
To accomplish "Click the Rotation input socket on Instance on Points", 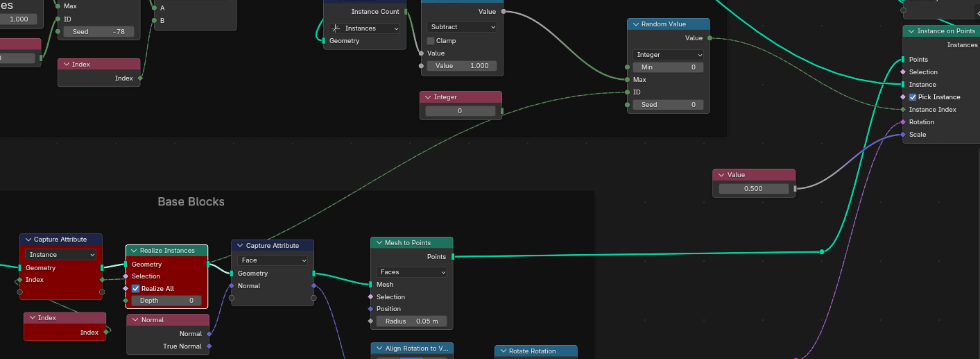I will tap(903, 122).
